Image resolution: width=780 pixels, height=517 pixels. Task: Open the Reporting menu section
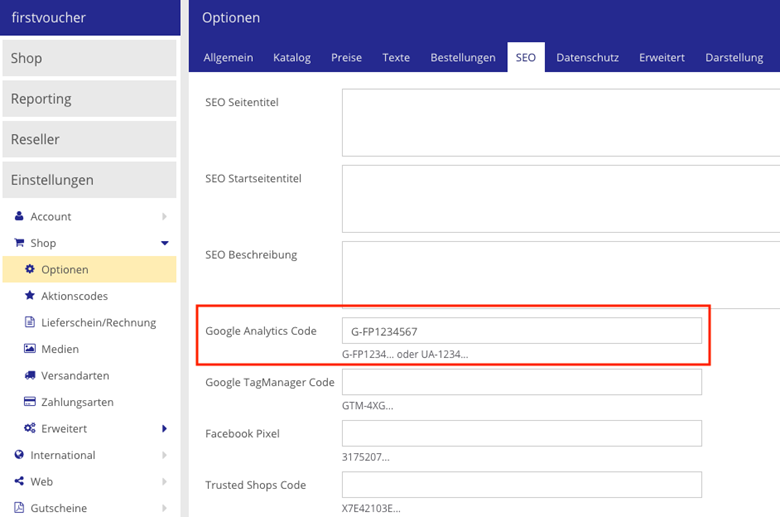coord(90,99)
